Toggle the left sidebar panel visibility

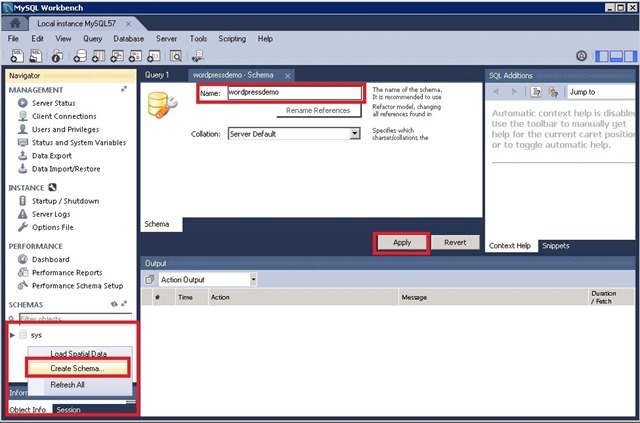602,56
